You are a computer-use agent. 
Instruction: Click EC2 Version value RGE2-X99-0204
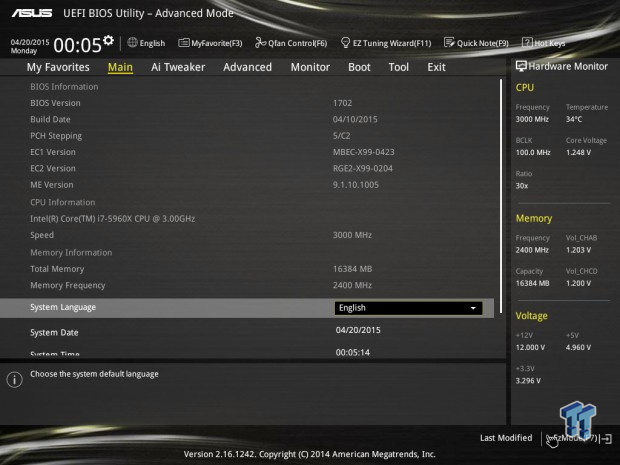pos(363,168)
